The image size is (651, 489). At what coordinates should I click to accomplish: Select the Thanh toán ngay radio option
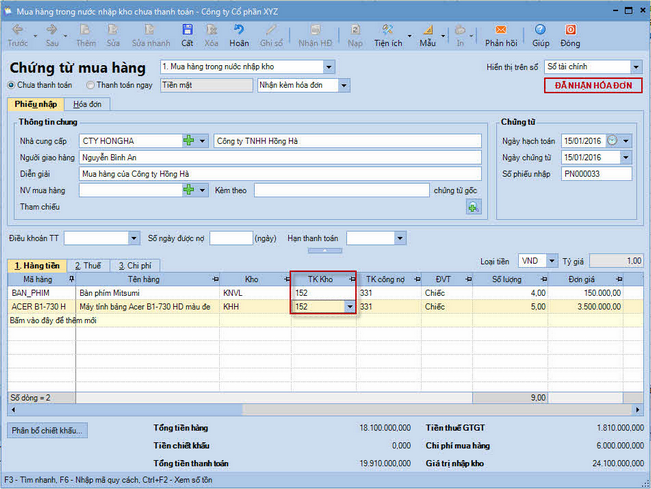pyautogui.click(x=90, y=85)
